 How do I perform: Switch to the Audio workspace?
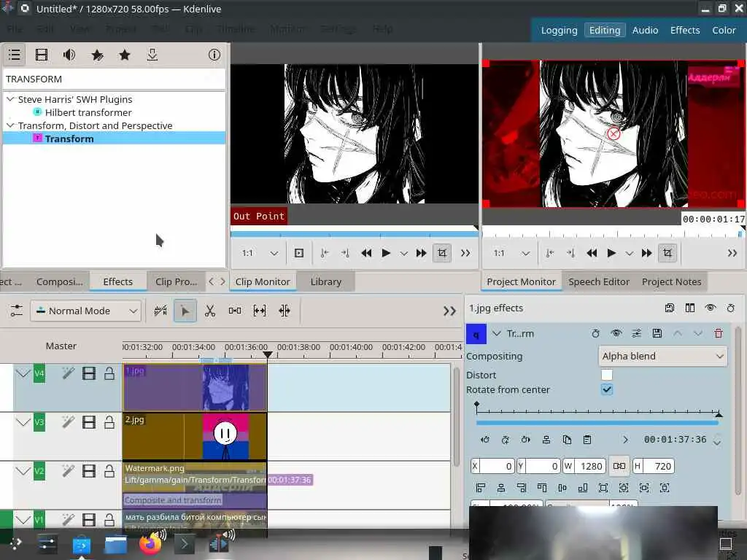tap(645, 30)
